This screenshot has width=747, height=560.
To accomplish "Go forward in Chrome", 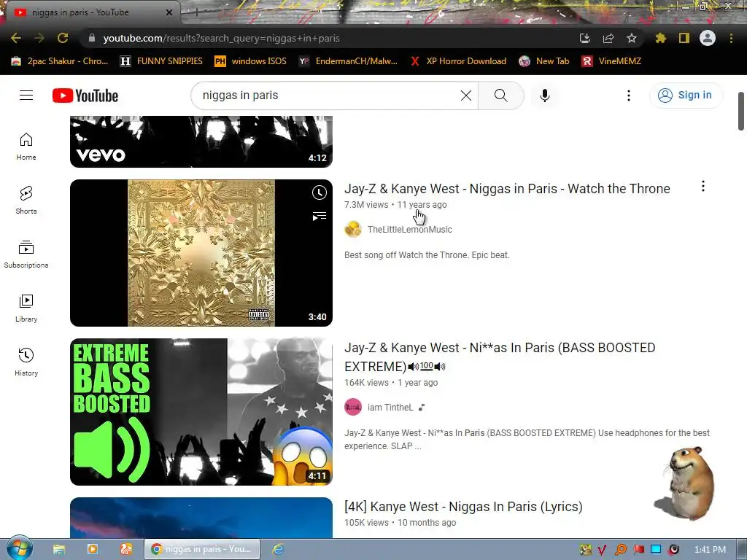I will point(39,38).
